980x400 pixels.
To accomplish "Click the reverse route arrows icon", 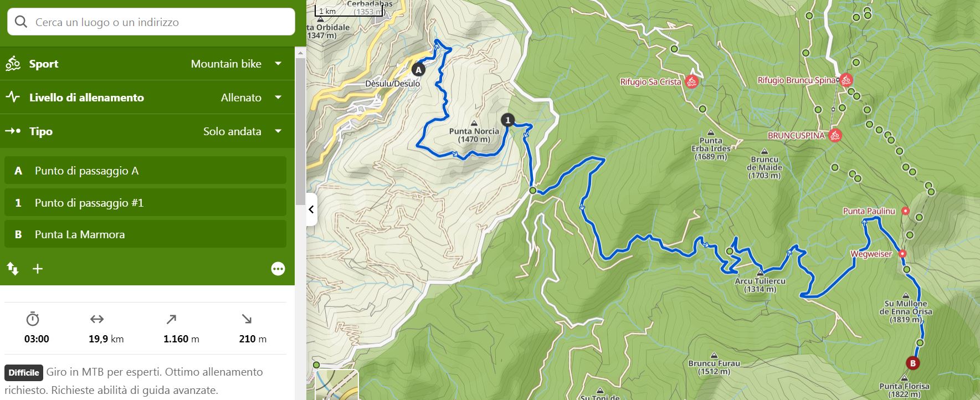I will pos(13,269).
